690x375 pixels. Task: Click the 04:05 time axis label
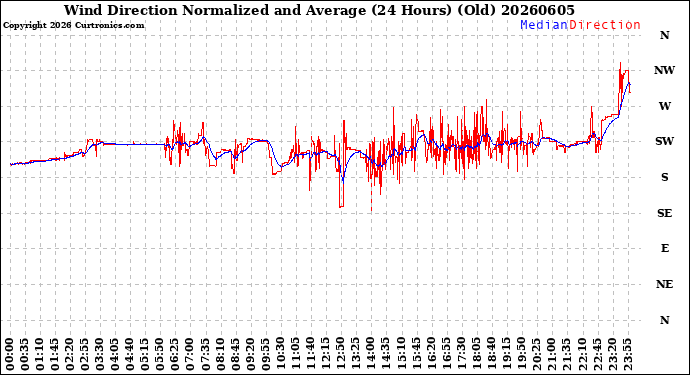115,354
